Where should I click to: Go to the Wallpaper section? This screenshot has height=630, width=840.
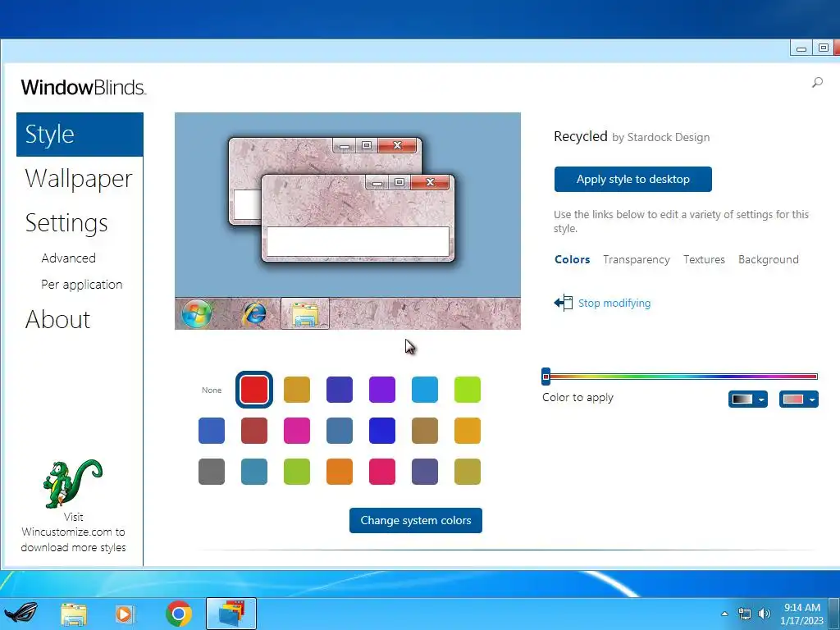click(x=79, y=178)
